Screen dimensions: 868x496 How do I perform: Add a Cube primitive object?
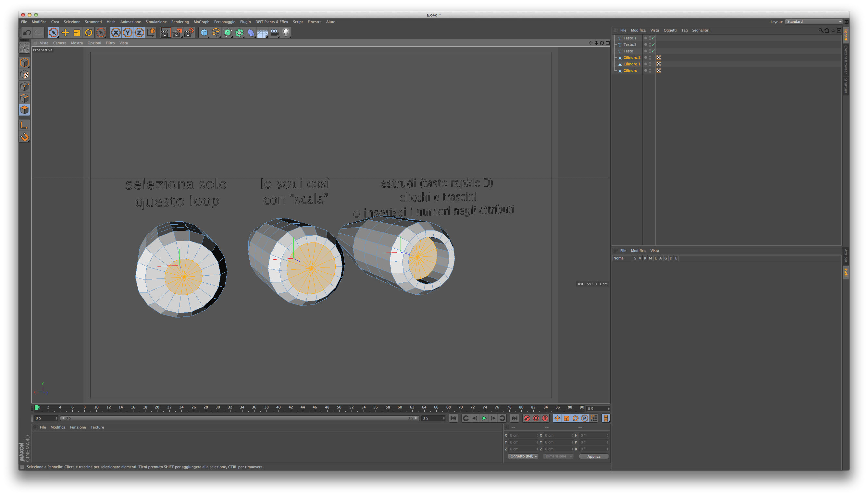click(204, 33)
